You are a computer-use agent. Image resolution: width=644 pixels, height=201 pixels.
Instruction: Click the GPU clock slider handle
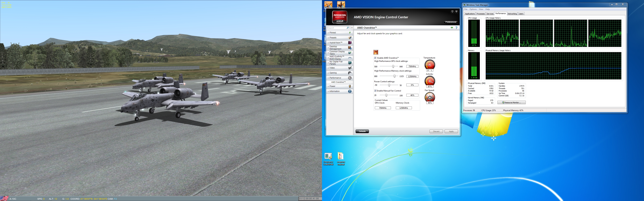pyautogui.click(x=393, y=66)
